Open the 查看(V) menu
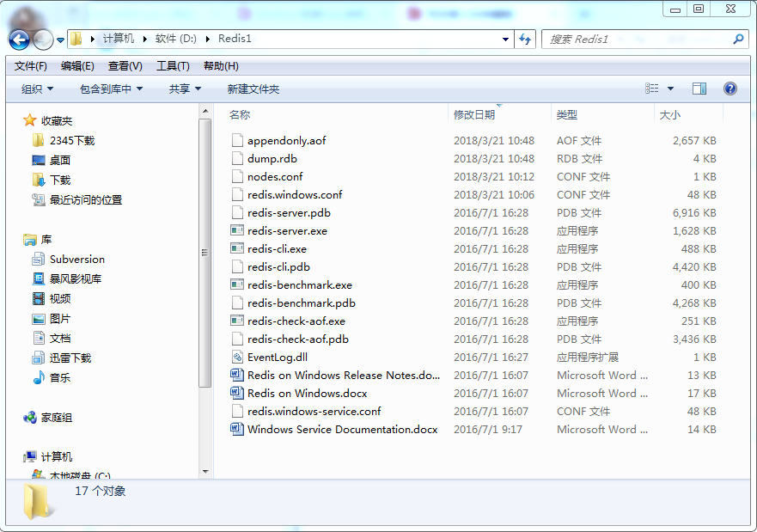 (x=125, y=66)
